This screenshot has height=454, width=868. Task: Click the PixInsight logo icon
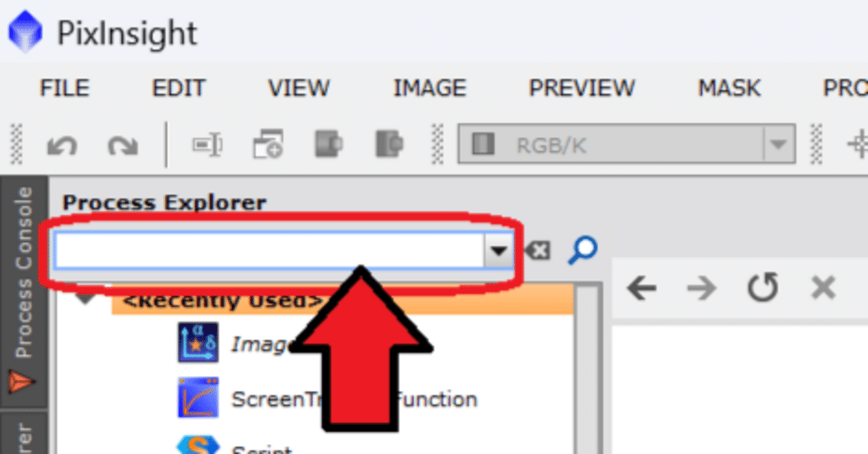[25, 33]
